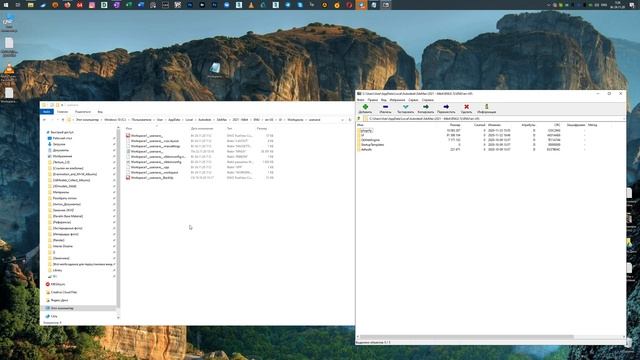Open breadcrumb chevron after Workspaces in Explorer
Viewport: 640px width, 360px height.
point(306,120)
